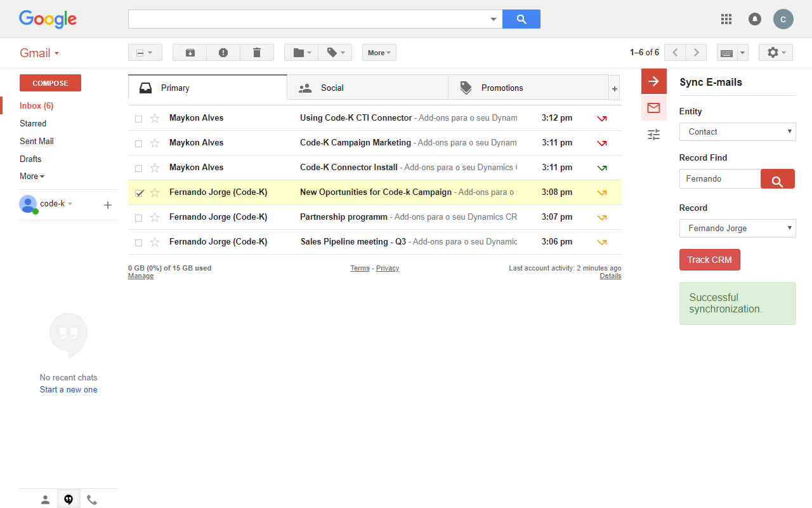Star the Partnership programm email
Image resolution: width=812 pixels, height=508 pixels.
click(155, 217)
